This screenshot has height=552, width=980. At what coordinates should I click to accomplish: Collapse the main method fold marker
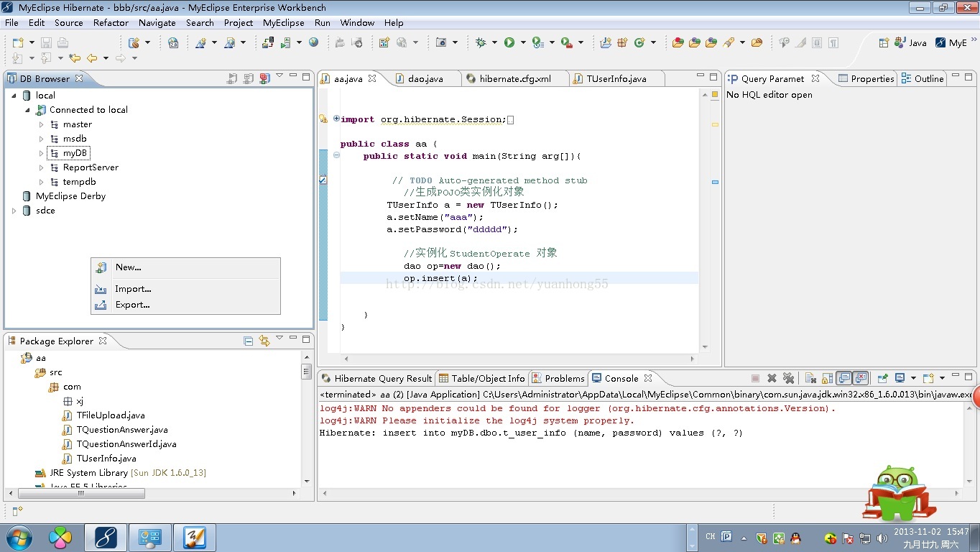pos(336,155)
